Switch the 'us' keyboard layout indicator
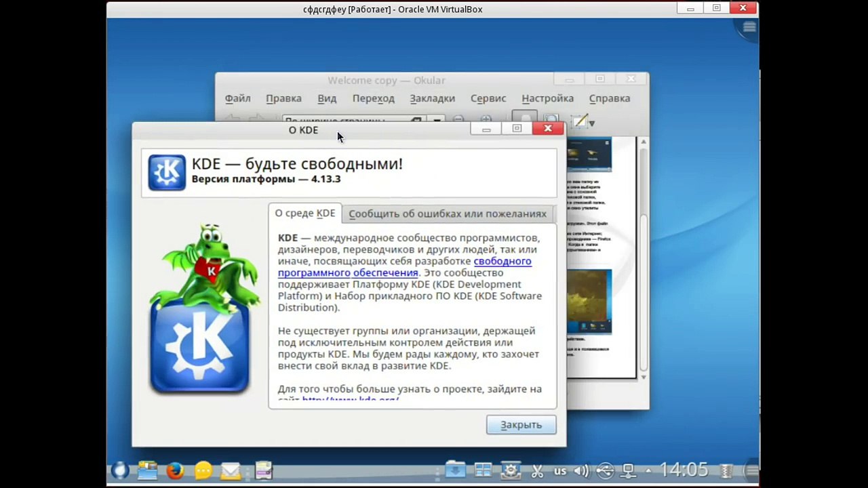The image size is (868, 488). (x=560, y=470)
